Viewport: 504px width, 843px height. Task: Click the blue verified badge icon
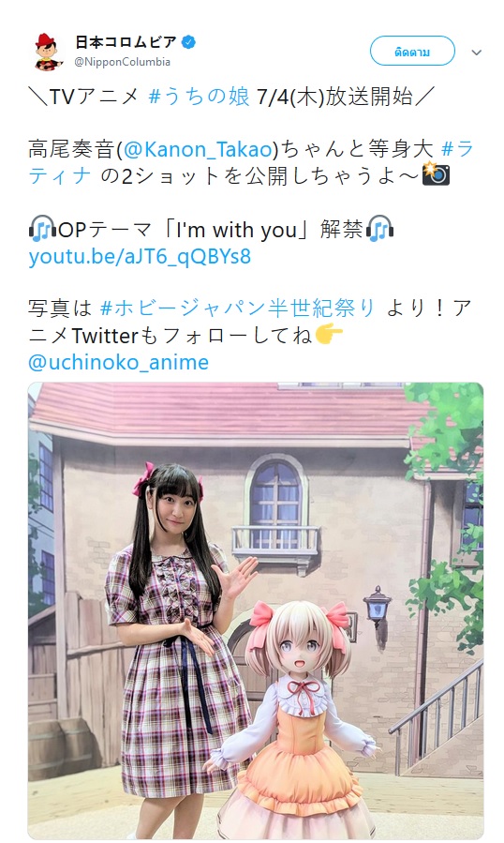coord(188,42)
